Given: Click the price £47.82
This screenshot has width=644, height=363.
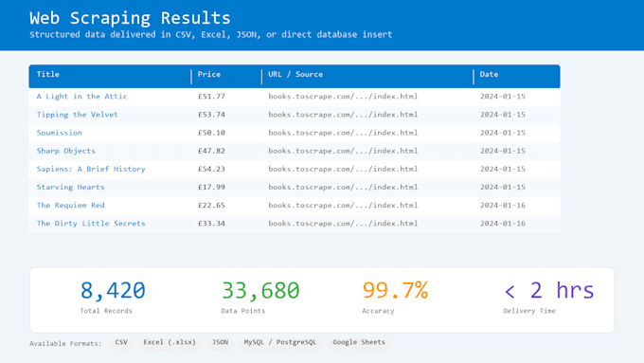Looking at the screenshot, I should point(211,151).
